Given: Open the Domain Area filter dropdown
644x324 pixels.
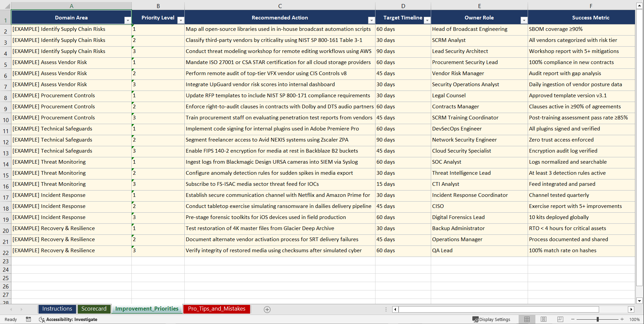Looking at the screenshot, I should click(x=128, y=20).
